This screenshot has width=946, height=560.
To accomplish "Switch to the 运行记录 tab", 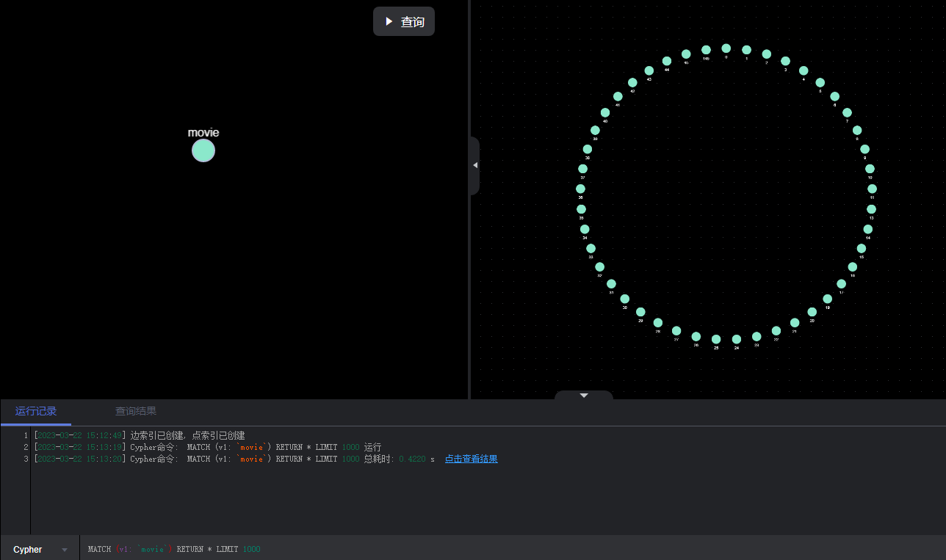I will pos(36,411).
